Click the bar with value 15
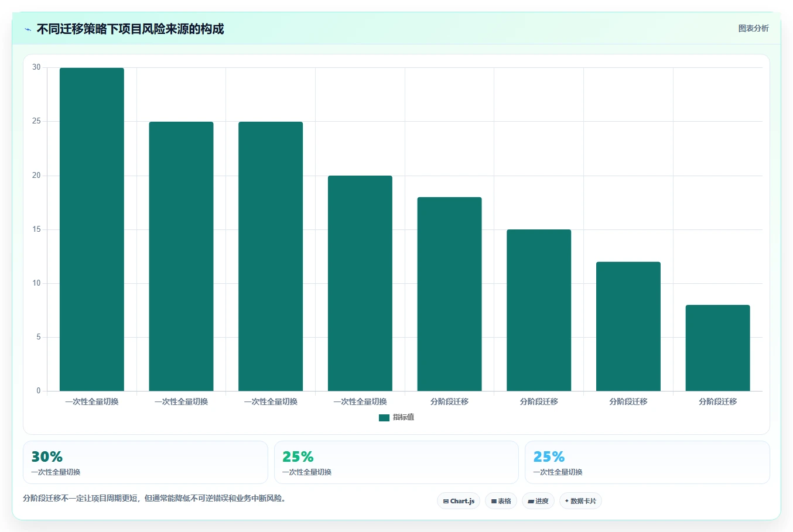 [539, 310]
